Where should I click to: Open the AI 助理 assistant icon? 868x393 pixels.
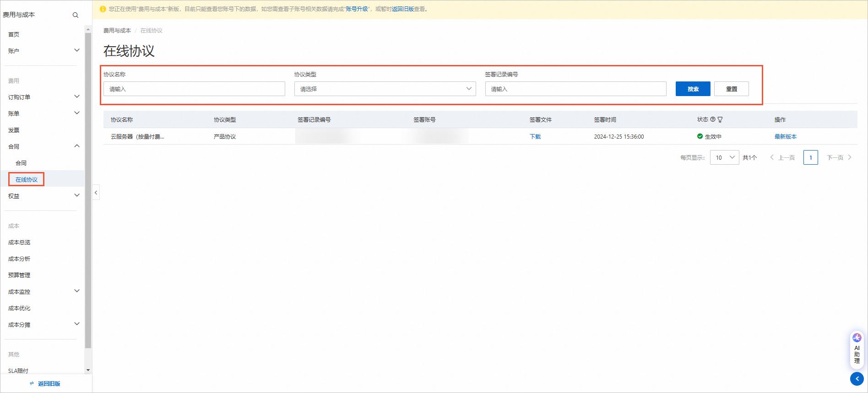coord(857,350)
